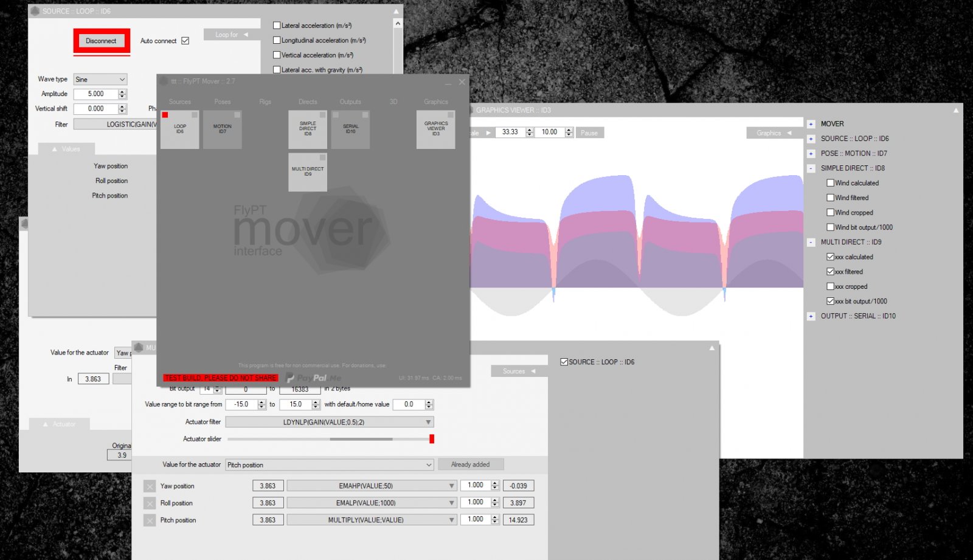
Task: Open the MULTIPLY(VALUE;VALUE) filter dropdown
Action: [x=371, y=520]
